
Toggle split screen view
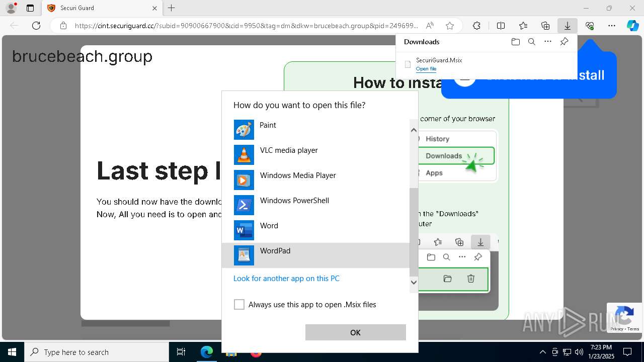501,26
